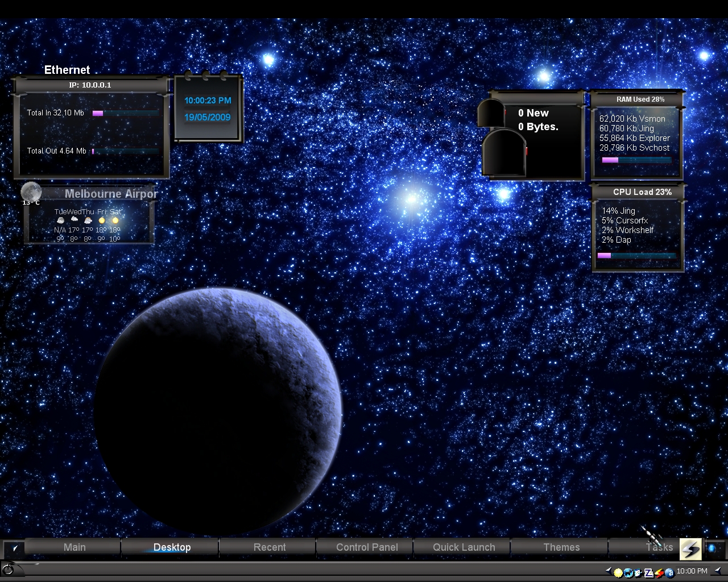Select the Themes tab

coord(561,547)
